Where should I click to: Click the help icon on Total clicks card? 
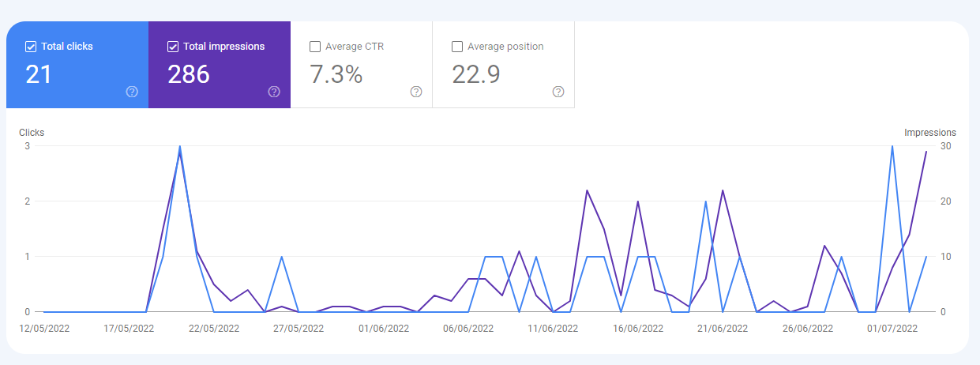[x=132, y=92]
